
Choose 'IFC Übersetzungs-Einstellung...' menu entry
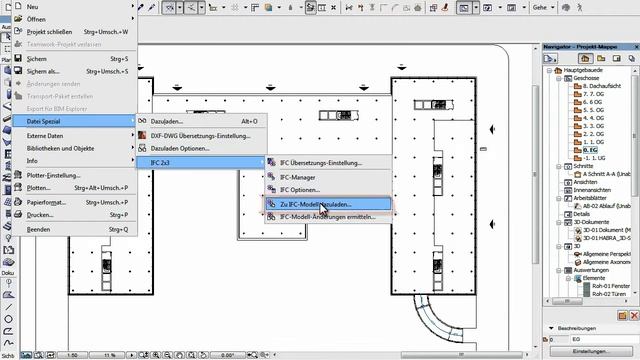(x=328, y=162)
